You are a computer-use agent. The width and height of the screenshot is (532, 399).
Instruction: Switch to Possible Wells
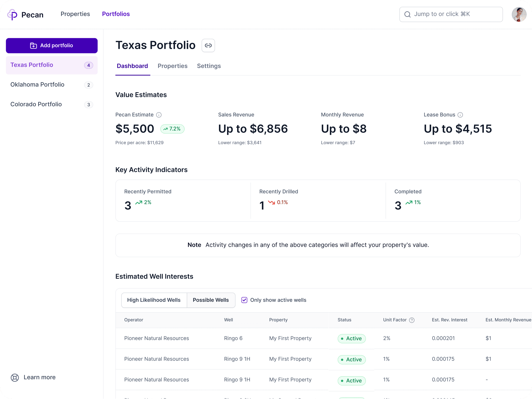[211, 300]
